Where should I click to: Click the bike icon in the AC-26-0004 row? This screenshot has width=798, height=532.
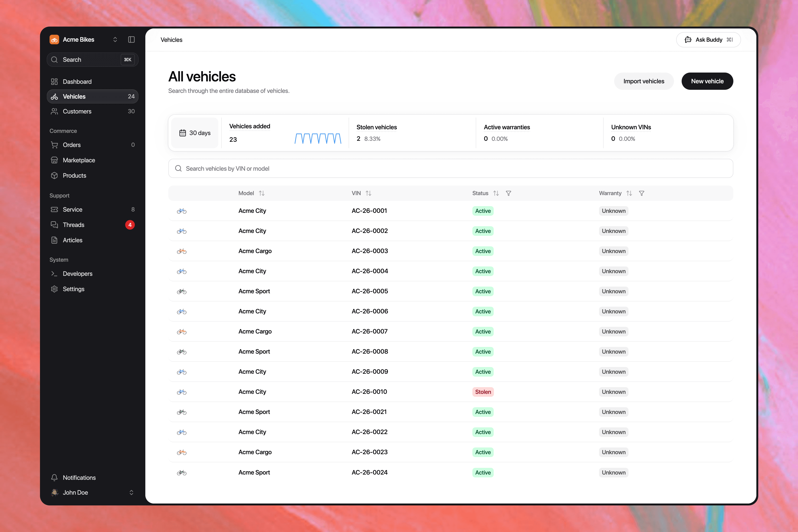[181, 272]
